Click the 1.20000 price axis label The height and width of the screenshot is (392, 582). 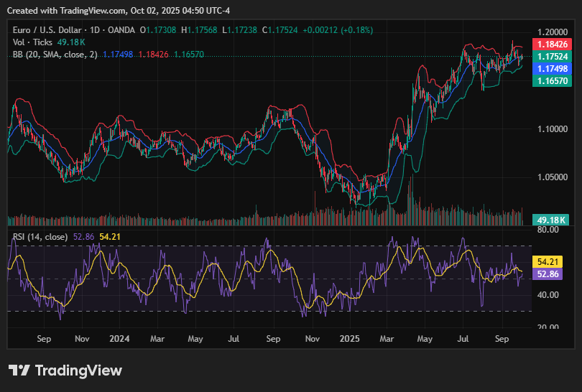[x=553, y=32]
